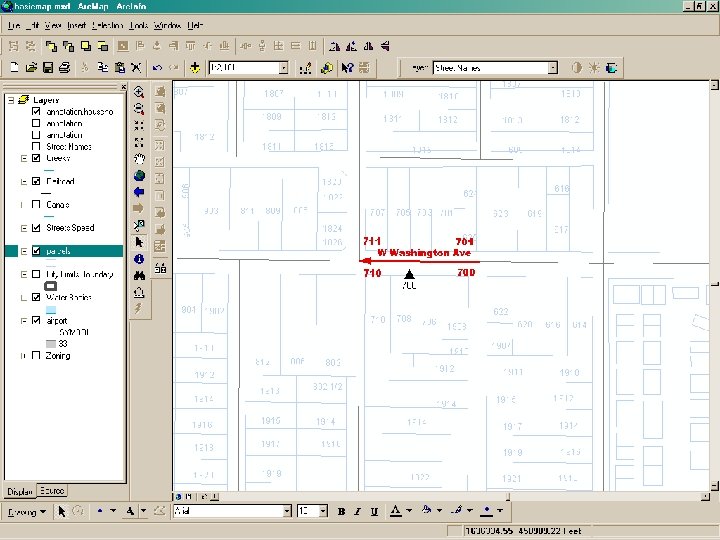Open the font size dropdown
Viewport: 720px width, 540px height.
point(323,511)
